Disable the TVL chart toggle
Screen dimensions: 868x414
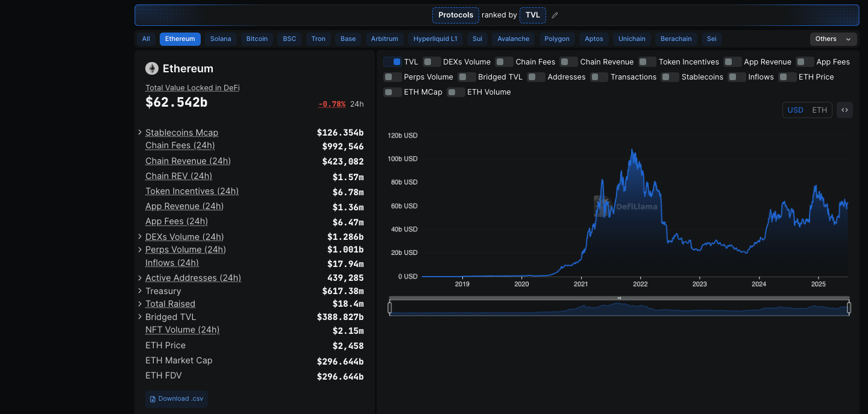(x=392, y=62)
